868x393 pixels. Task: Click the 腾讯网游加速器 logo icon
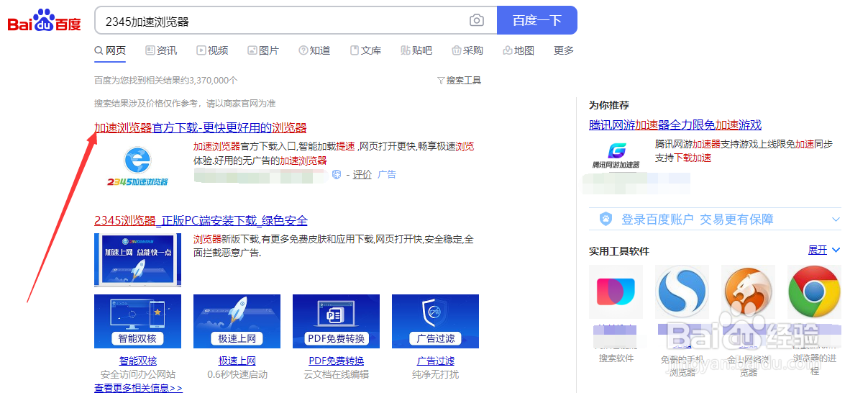[x=616, y=155]
